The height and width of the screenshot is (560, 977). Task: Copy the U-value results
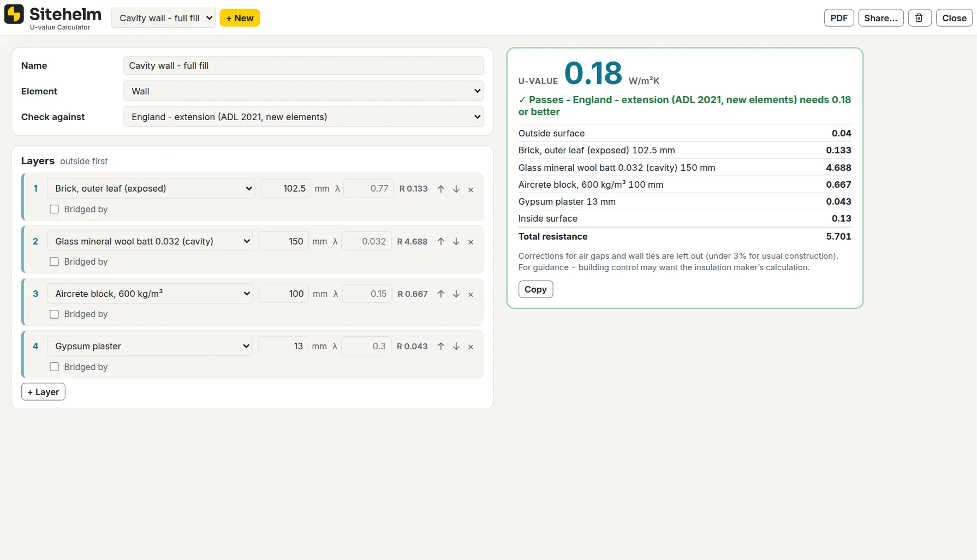coord(535,289)
